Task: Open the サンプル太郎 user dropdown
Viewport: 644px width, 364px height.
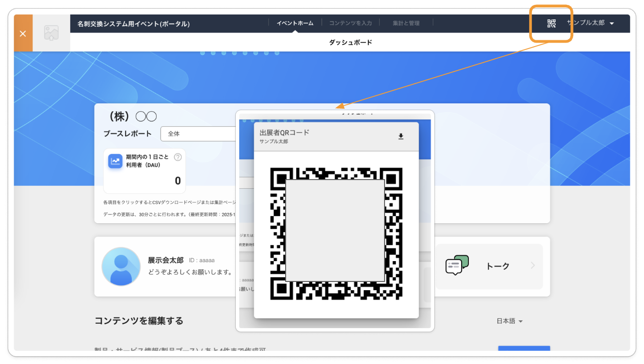Action: pos(590,23)
